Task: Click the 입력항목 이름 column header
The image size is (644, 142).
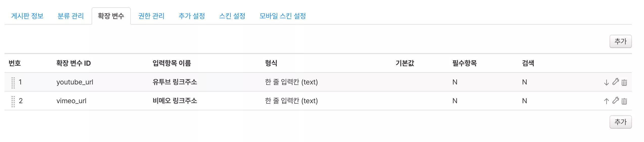Action: 172,63
